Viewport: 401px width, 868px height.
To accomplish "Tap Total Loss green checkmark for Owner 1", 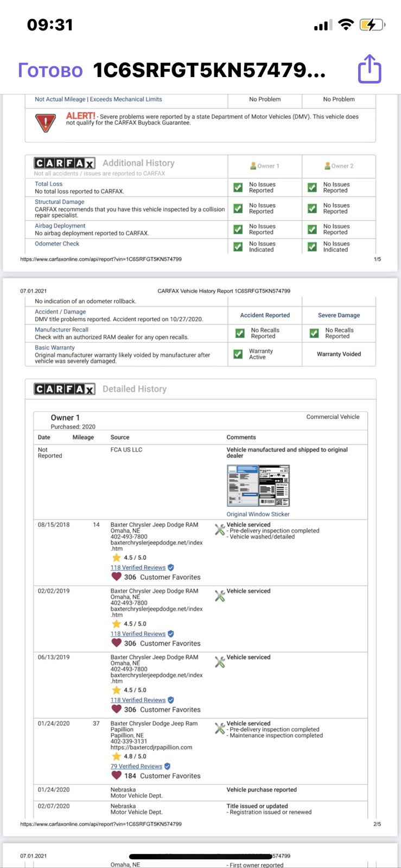I will 238,188.
